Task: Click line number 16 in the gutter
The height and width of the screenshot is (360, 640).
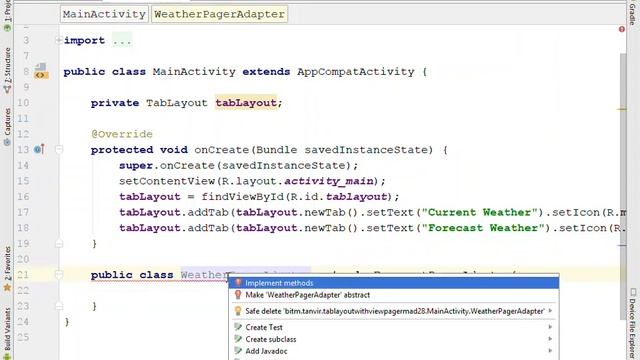Action: pyautogui.click(x=23, y=197)
